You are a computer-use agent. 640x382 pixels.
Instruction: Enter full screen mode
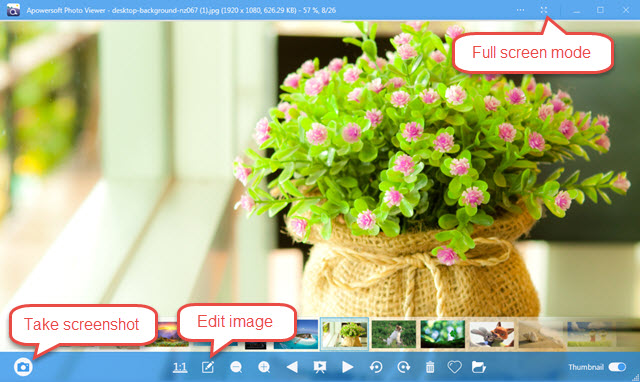tap(544, 10)
